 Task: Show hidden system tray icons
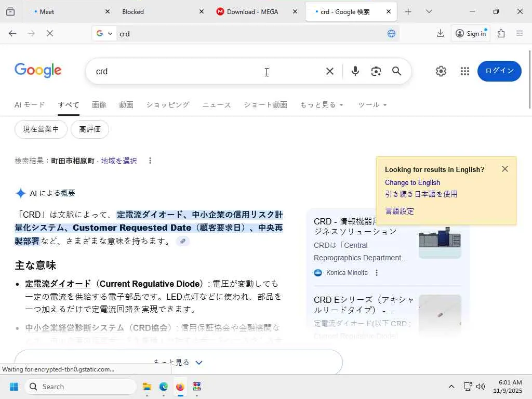(x=451, y=387)
